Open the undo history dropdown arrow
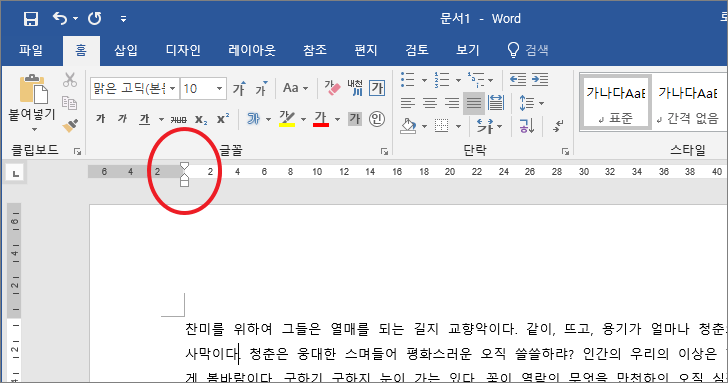 [x=76, y=19]
